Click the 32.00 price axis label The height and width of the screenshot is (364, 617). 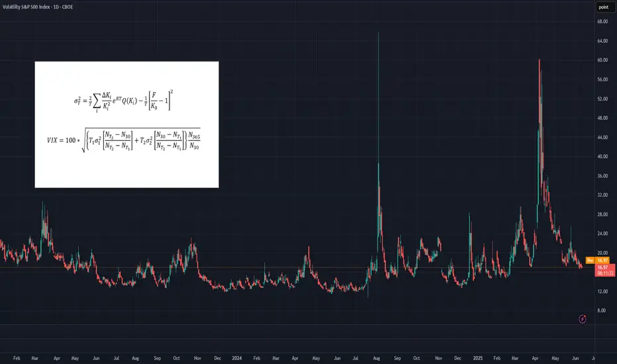602,195
